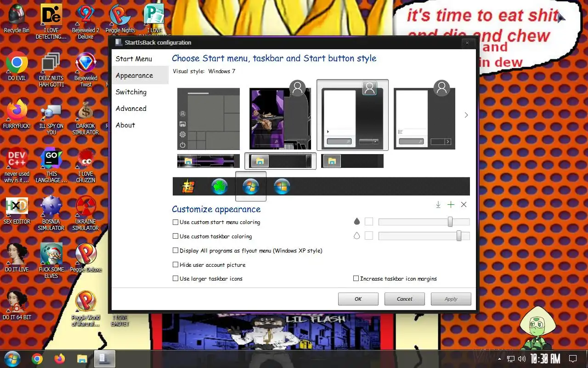Screen dimensions: 588x368
Task: Click the green plus add-style icon
Action: click(x=451, y=205)
